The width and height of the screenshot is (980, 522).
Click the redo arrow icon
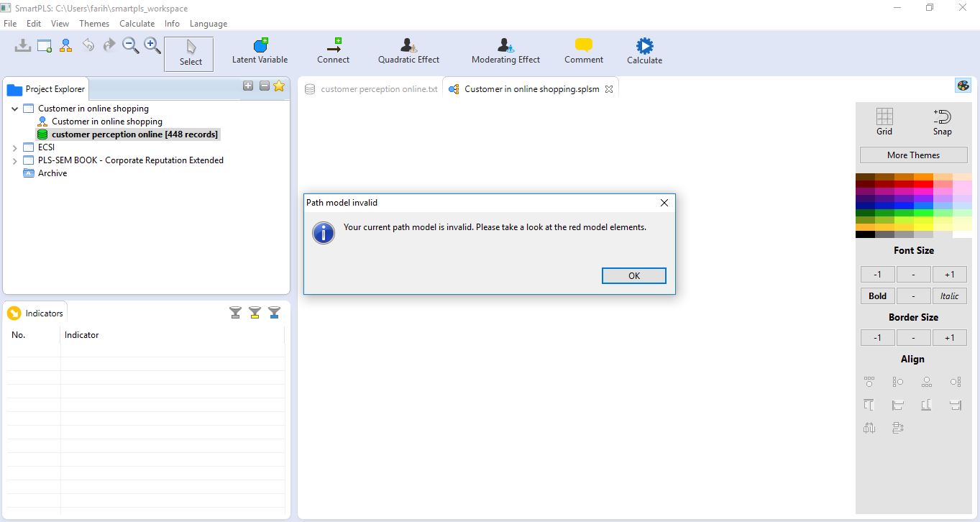tap(109, 45)
